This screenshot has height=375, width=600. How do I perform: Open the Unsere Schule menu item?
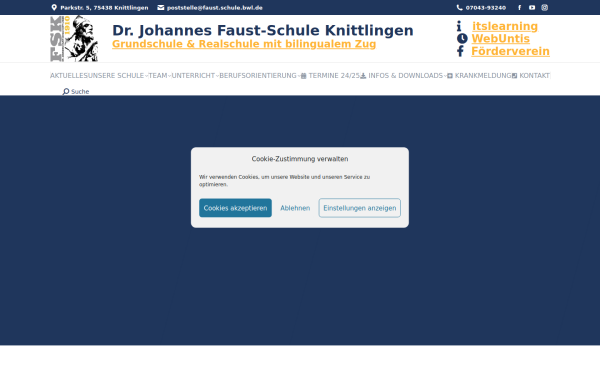116,76
